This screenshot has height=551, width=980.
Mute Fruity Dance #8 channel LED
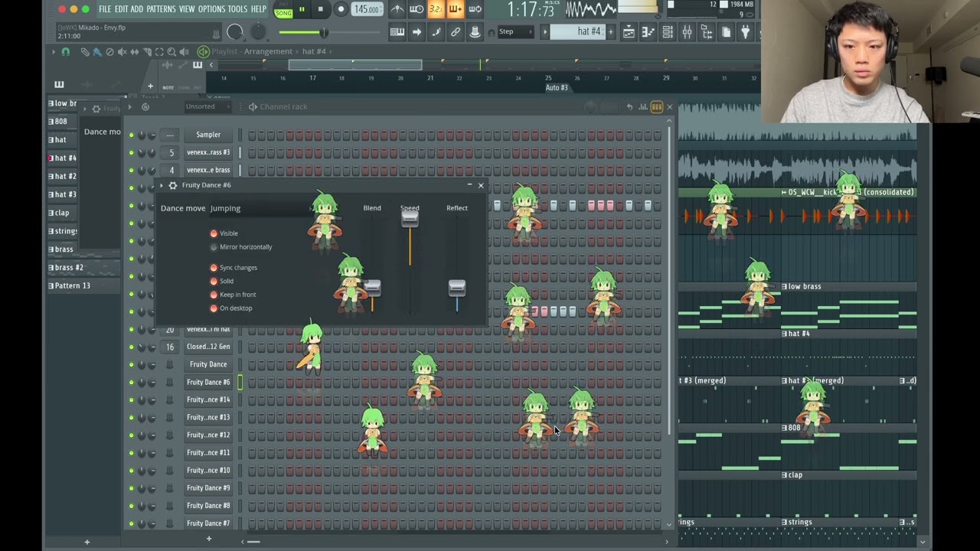click(x=131, y=506)
